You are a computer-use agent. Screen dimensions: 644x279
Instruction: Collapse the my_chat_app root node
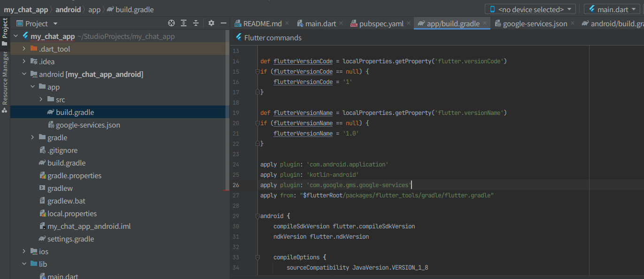tap(16, 36)
